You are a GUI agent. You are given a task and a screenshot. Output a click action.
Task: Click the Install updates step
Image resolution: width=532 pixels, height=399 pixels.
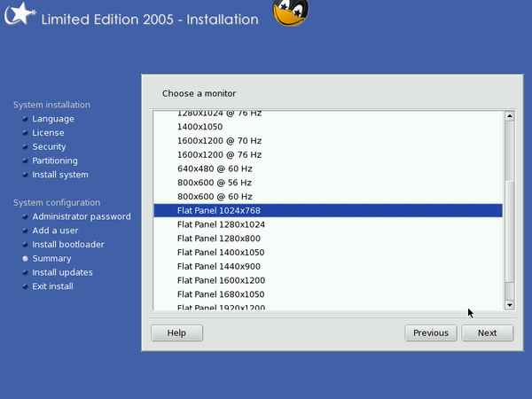point(62,272)
